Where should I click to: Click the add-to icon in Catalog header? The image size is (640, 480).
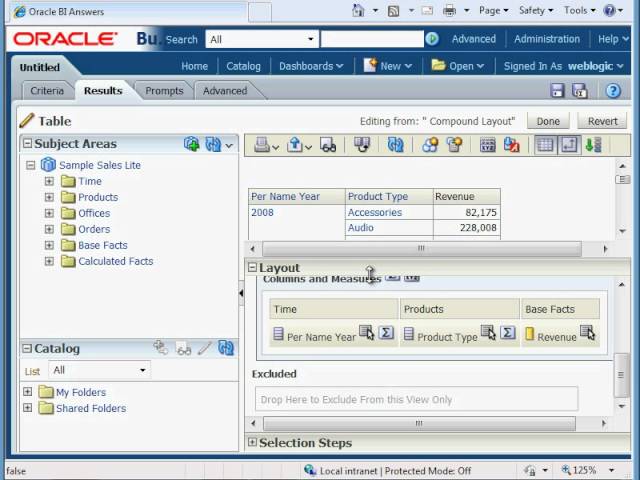[x=161, y=348]
